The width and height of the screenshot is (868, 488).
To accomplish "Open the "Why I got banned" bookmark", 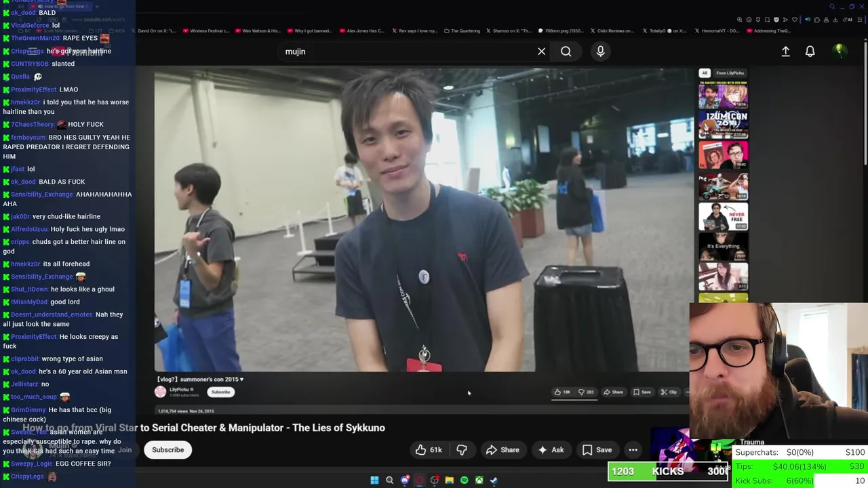I will (309, 30).
